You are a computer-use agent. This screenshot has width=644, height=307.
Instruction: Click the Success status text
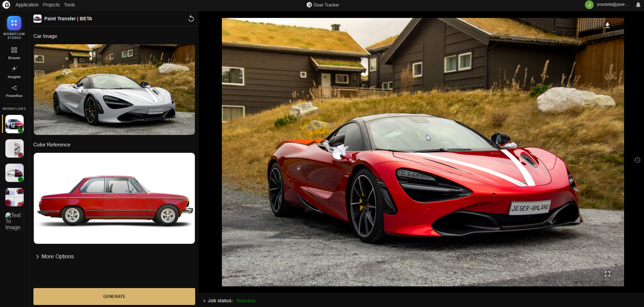pyautogui.click(x=246, y=301)
